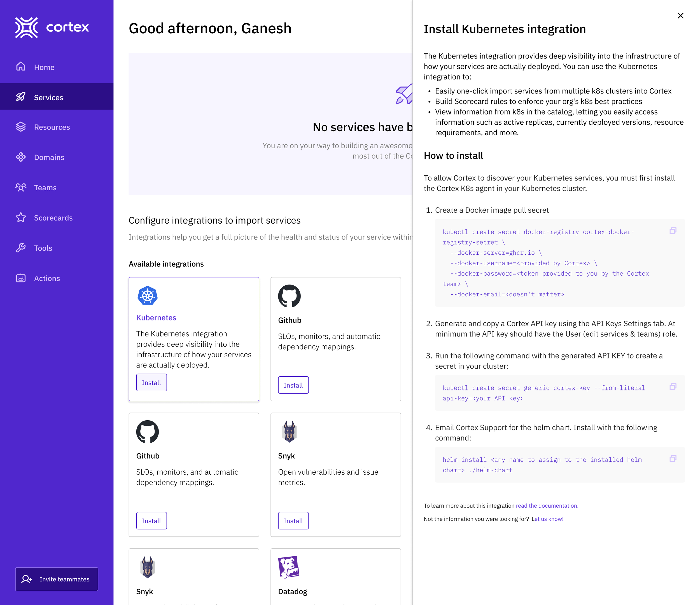Click Invite teammates button
The width and height of the screenshot is (700, 605).
coord(57,579)
